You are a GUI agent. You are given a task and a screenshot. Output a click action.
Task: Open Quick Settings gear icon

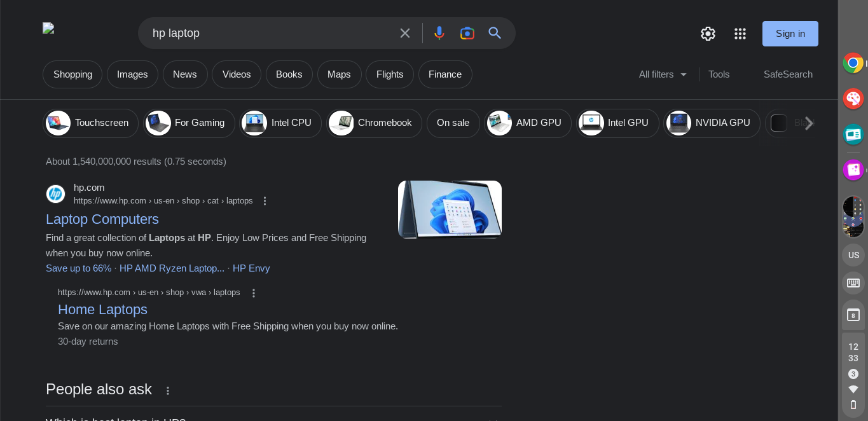[708, 34]
